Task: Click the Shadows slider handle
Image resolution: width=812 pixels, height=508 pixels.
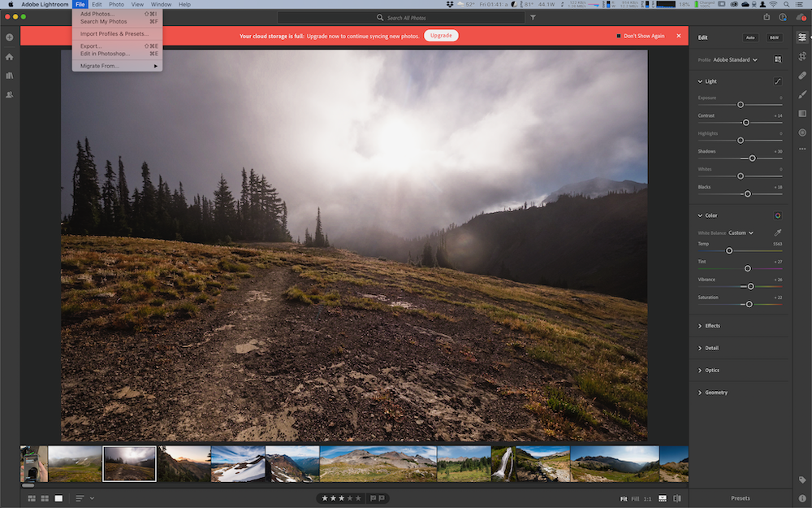Action: (x=753, y=158)
